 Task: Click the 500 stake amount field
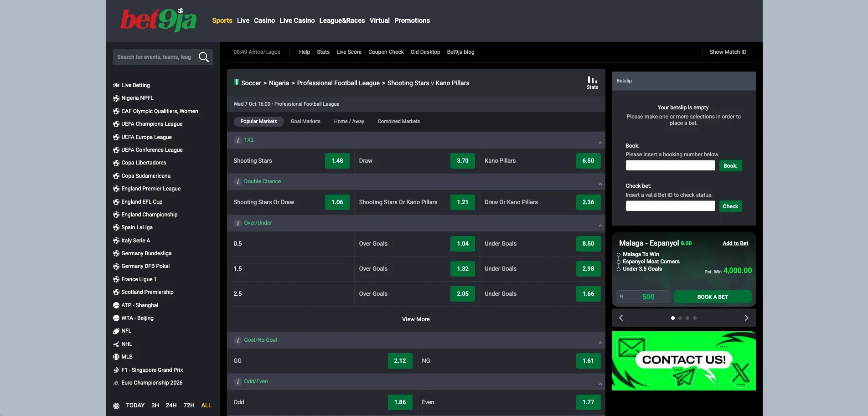(x=643, y=297)
